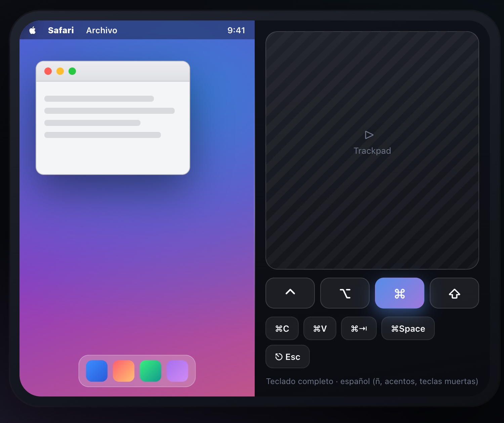Open the purple app in the dock
Viewport: 504px width, 423px height.
point(177,371)
